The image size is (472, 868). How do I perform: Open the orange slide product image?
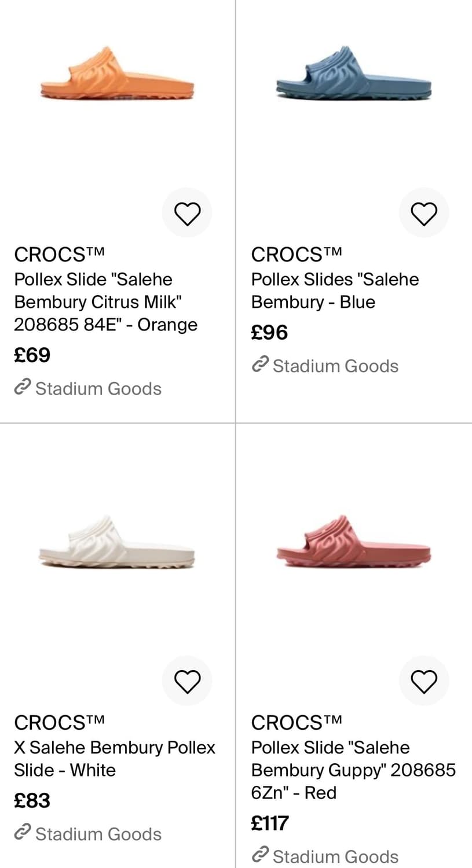tap(117, 74)
